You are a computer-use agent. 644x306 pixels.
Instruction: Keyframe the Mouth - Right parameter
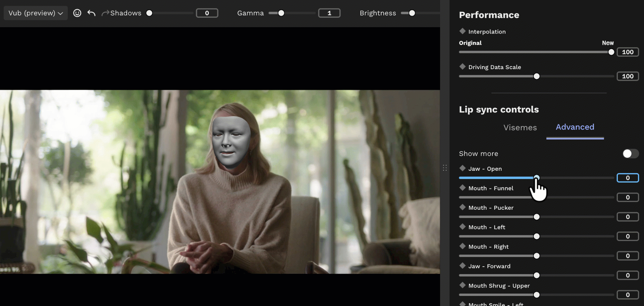pyautogui.click(x=463, y=246)
